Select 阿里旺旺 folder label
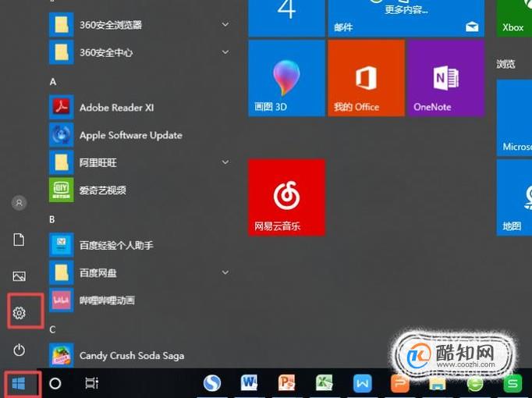The width and height of the screenshot is (532, 398). coord(98,162)
